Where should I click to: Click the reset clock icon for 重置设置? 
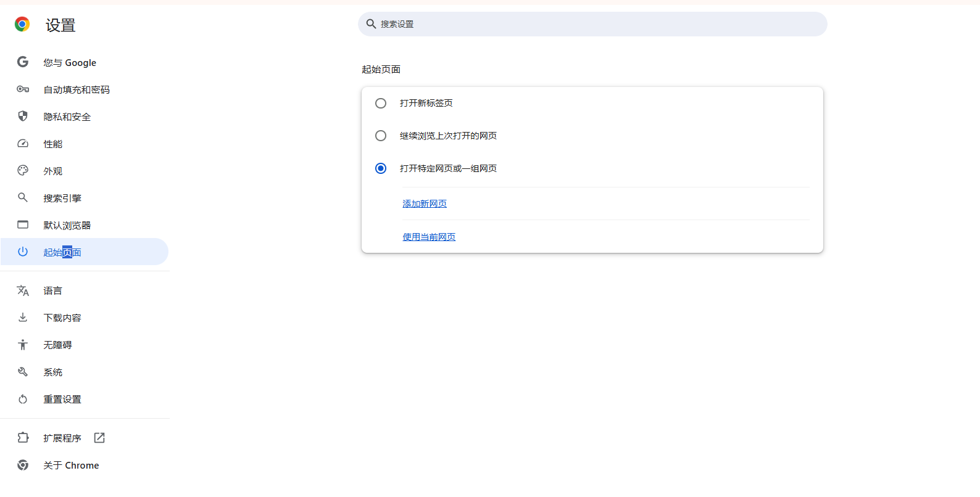pos(23,399)
